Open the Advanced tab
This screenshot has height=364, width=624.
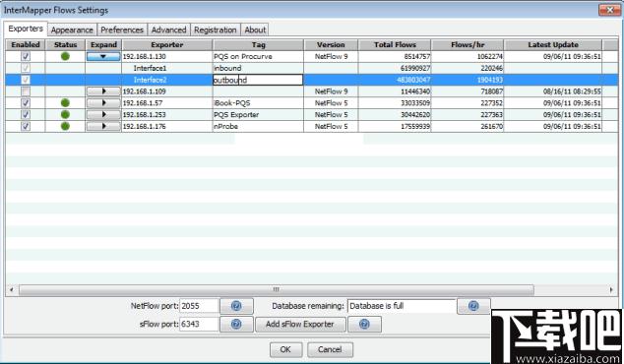tap(168, 30)
